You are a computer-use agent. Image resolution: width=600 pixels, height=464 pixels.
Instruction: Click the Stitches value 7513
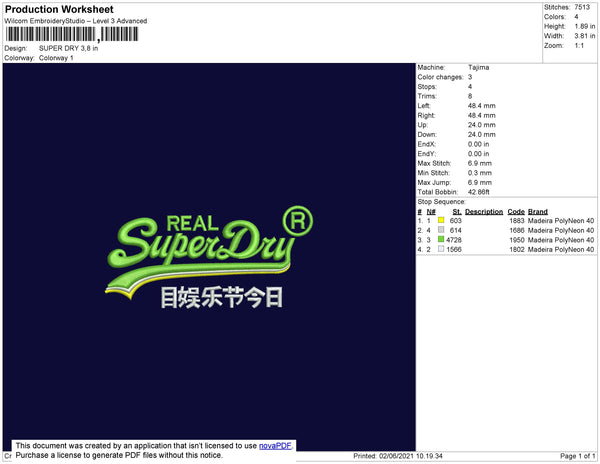click(582, 7)
